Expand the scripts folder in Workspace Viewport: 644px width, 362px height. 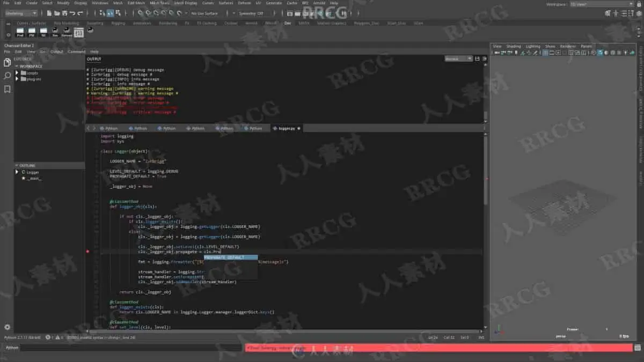point(17,72)
